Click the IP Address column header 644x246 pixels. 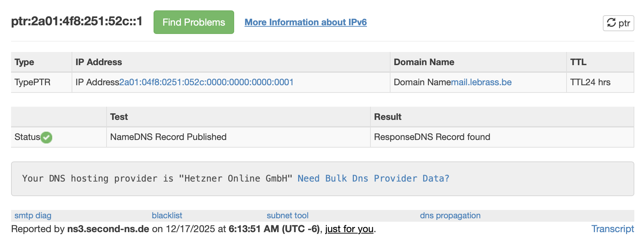tap(99, 62)
